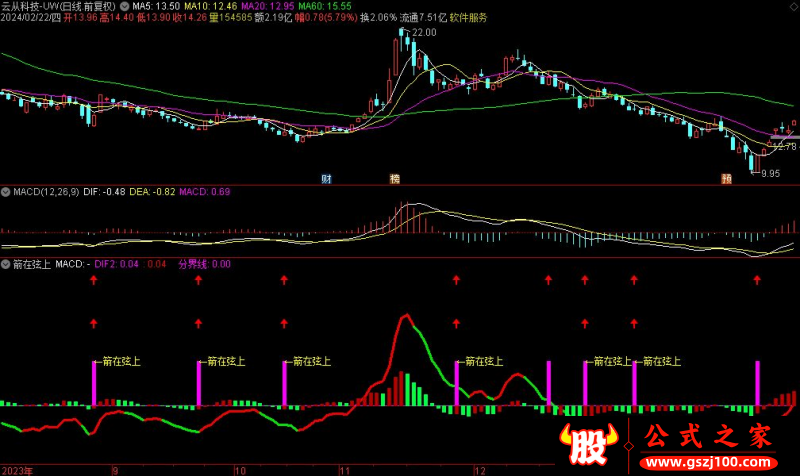This screenshot has height=476, width=800.
Task: Click the 预 marker near the chart end
Action: click(x=727, y=179)
